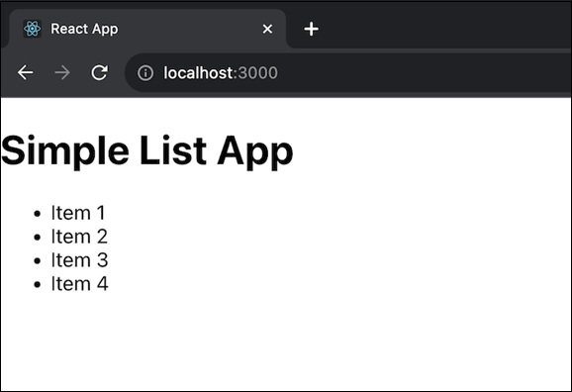
Task: Click the list entry Item 4
Action: click(x=79, y=283)
